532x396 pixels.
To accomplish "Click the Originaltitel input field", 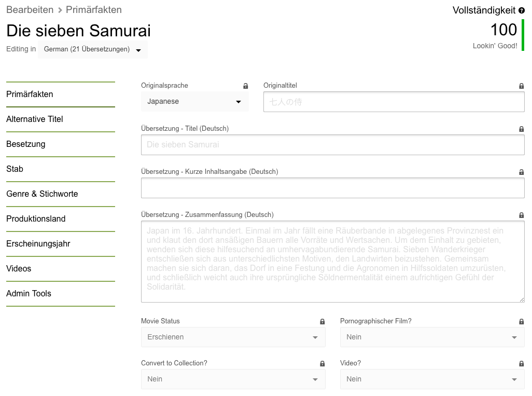I will [x=394, y=102].
